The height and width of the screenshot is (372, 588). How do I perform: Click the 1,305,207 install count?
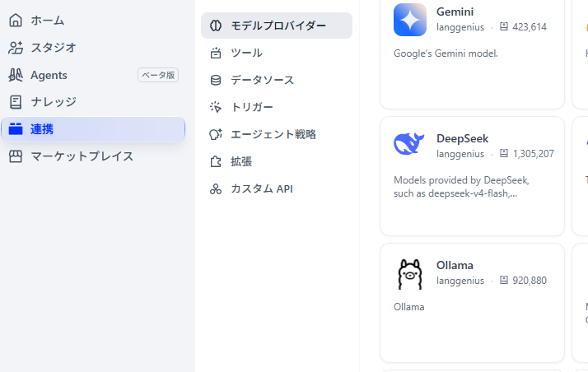pyautogui.click(x=534, y=154)
